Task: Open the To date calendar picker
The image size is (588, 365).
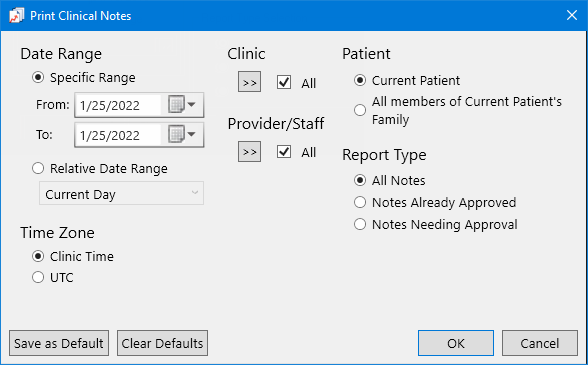Action: (182, 134)
